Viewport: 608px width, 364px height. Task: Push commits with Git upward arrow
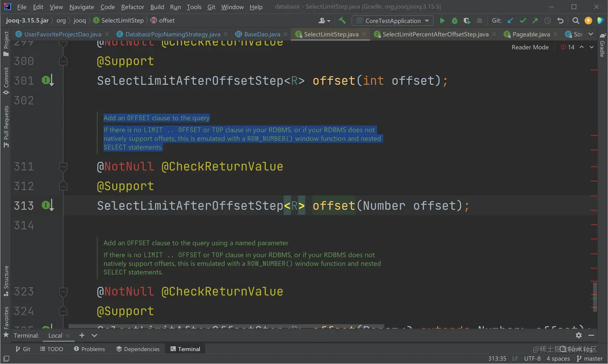[x=535, y=20]
